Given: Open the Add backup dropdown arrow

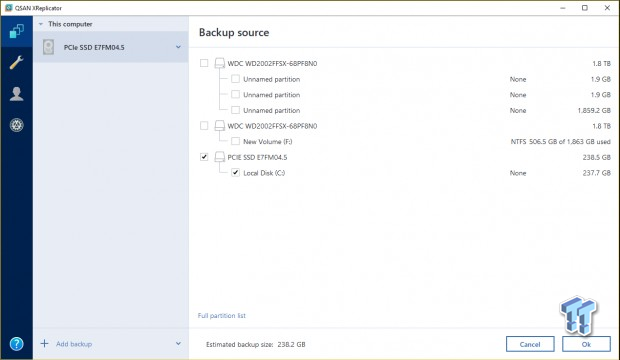Looking at the screenshot, I should pyautogui.click(x=178, y=343).
